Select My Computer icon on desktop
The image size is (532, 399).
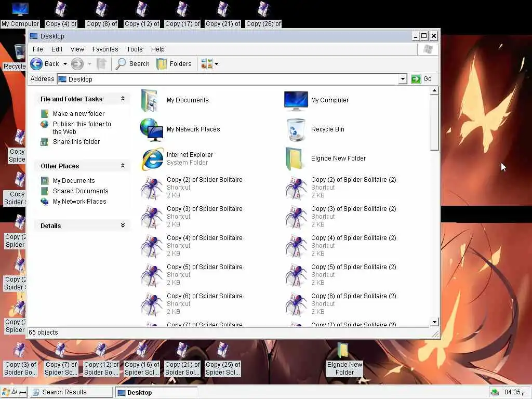pos(20,9)
